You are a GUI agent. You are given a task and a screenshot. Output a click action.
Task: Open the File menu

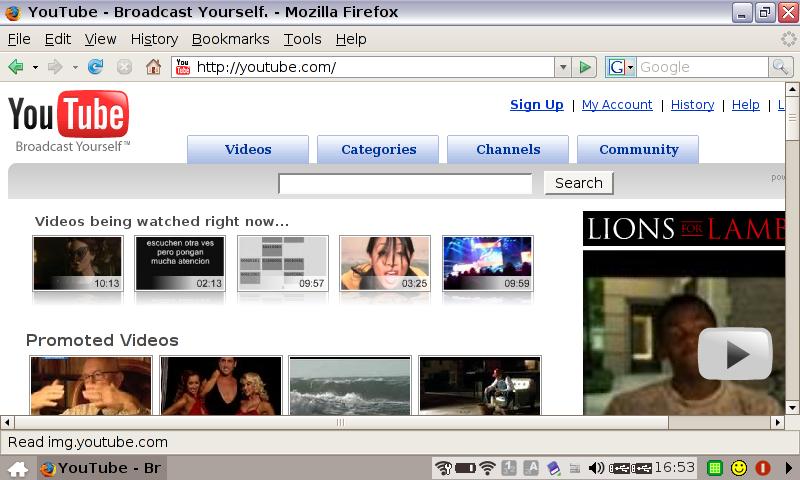tap(19, 39)
